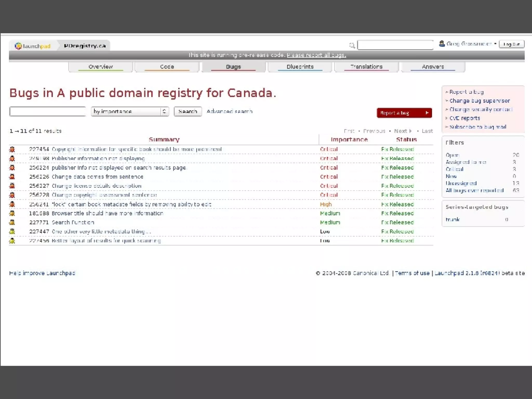Click bug icon beside Search Function row
The image size is (532, 399).
12,222
